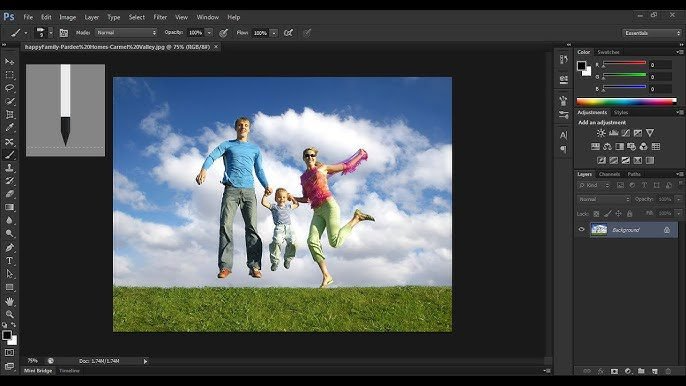
Task: Hide the Background layer with eye icon
Action: (x=581, y=229)
